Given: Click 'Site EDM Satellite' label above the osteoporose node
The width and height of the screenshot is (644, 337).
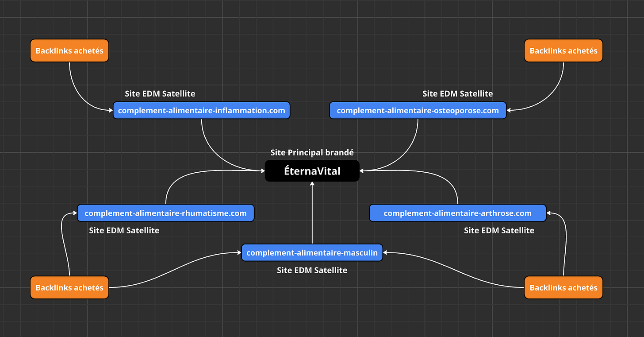Looking at the screenshot, I should point(458,93).
